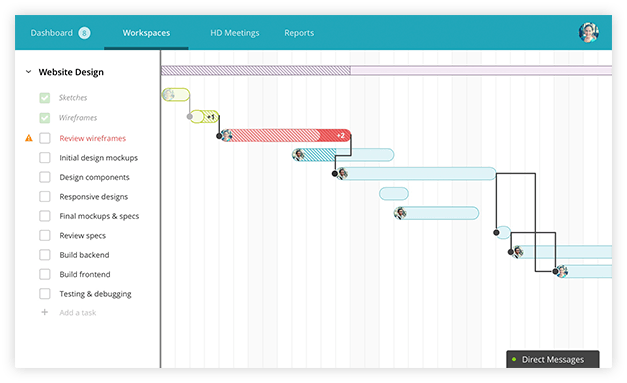
Task: Click the dependency dot on Build frontend bar
Action: [x=555, y=271]
